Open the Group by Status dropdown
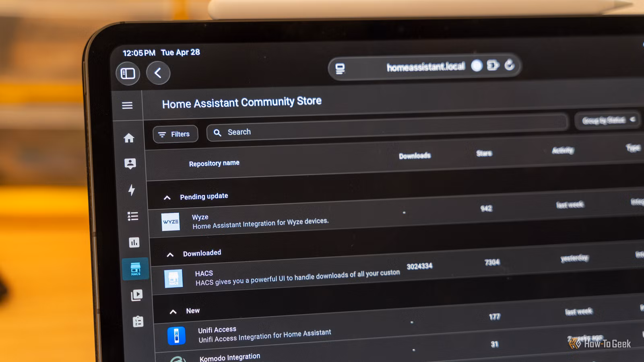 coord(608,120)
